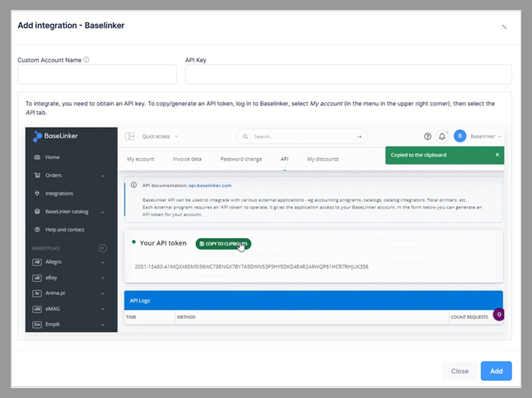Screen dimensions: 532x398
Task: Click the Allegro marketplace icon
Action: click(x=37, y=262)
